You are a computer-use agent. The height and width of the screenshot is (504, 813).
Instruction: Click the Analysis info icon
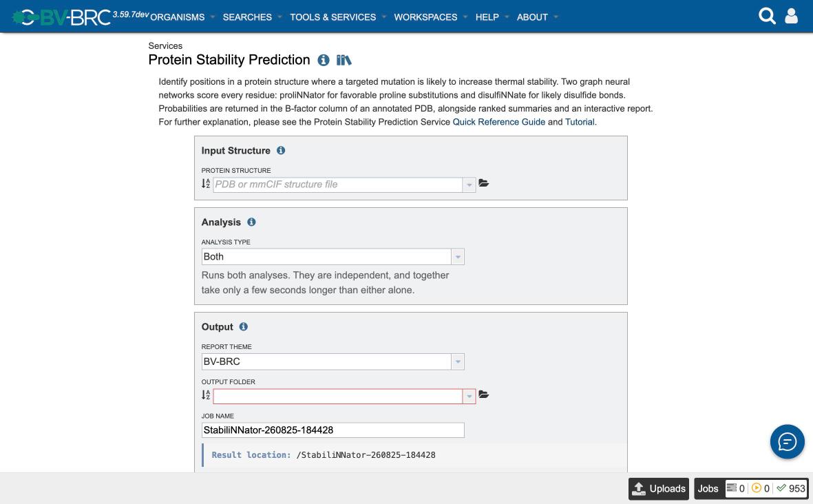pyautogui.click(x=251, y=222)
